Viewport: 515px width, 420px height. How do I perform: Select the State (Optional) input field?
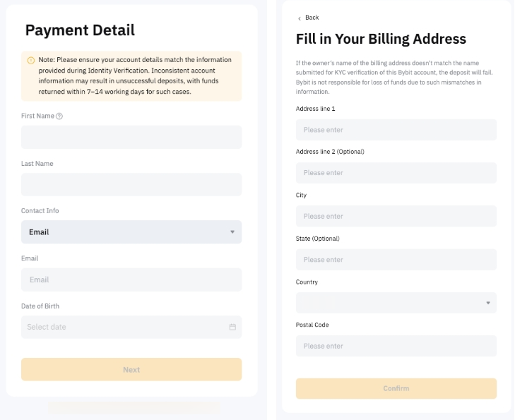pos(396,260)
